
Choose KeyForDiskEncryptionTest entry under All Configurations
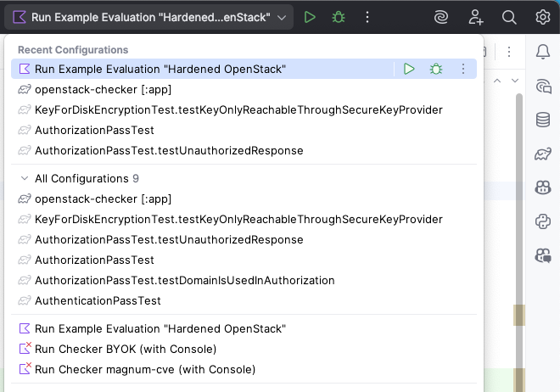(244, 219)
